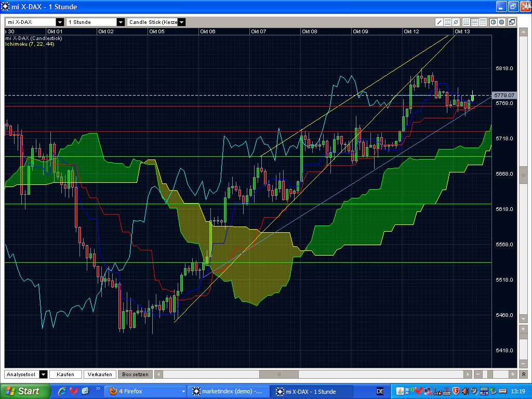Select the trend line drawing tool
The width and height of the screenshot is (532, 399).
click(439, 22)
